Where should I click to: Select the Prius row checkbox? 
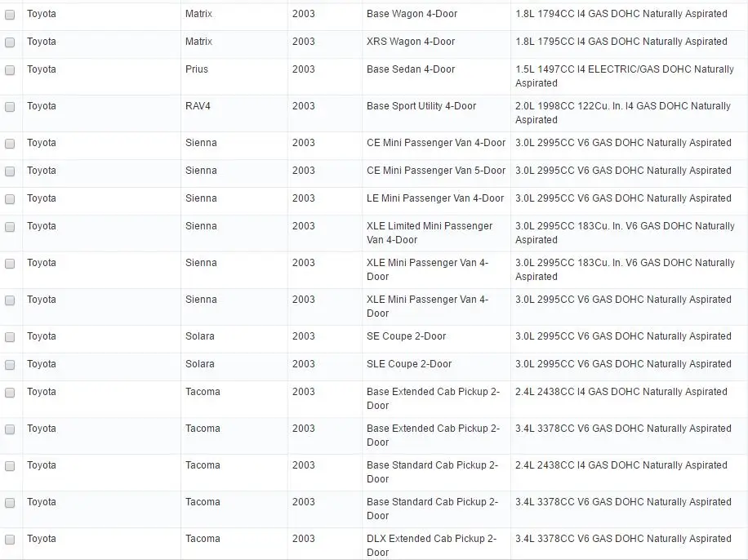[10, 70]
